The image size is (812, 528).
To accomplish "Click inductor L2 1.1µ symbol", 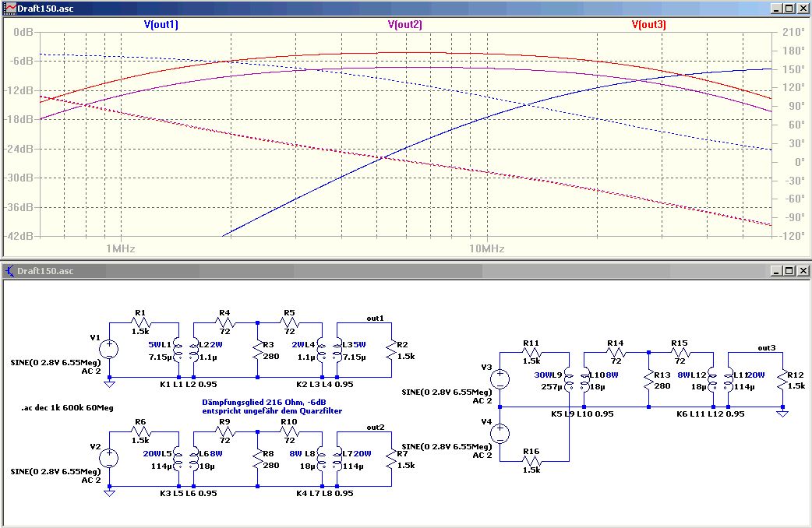I will [x=194, y=350].
